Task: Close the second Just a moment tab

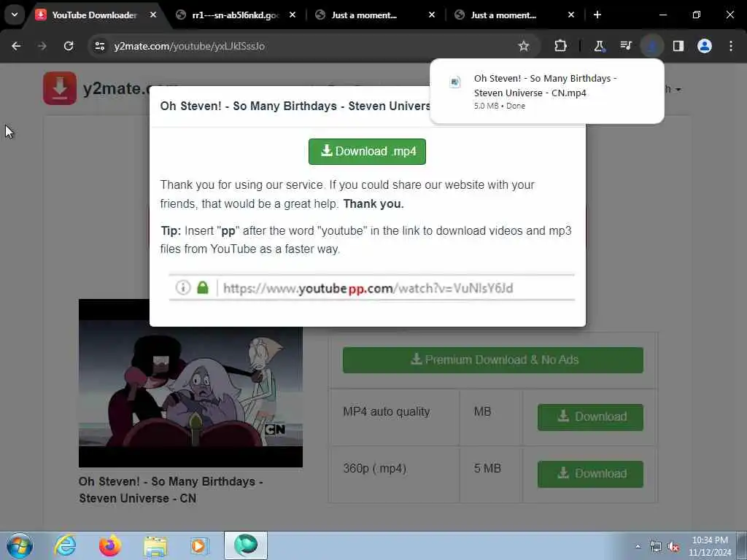Action: (x=571, y=15)
